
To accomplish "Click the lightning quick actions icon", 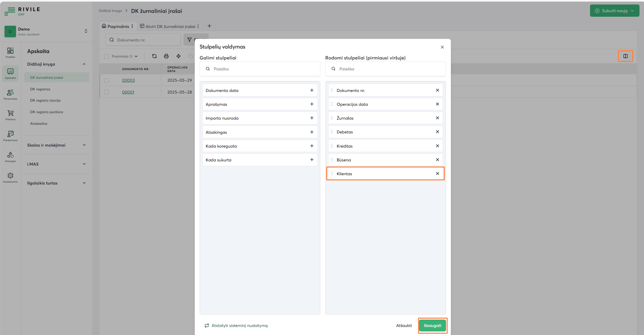I will (178, 56).
